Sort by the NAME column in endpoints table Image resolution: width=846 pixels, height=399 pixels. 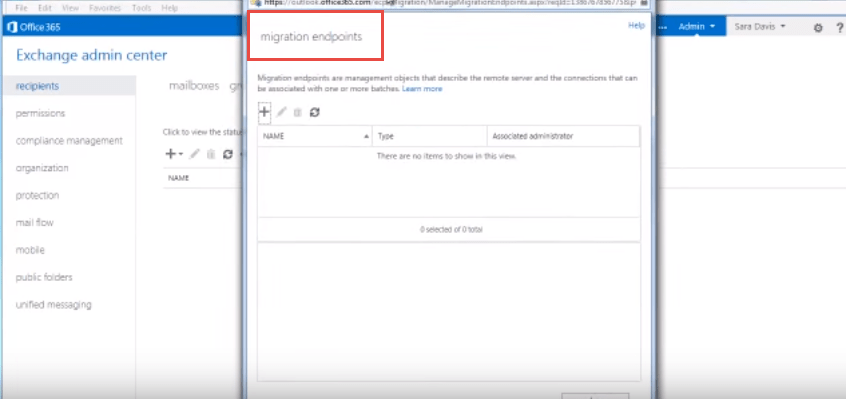[315, 136]
